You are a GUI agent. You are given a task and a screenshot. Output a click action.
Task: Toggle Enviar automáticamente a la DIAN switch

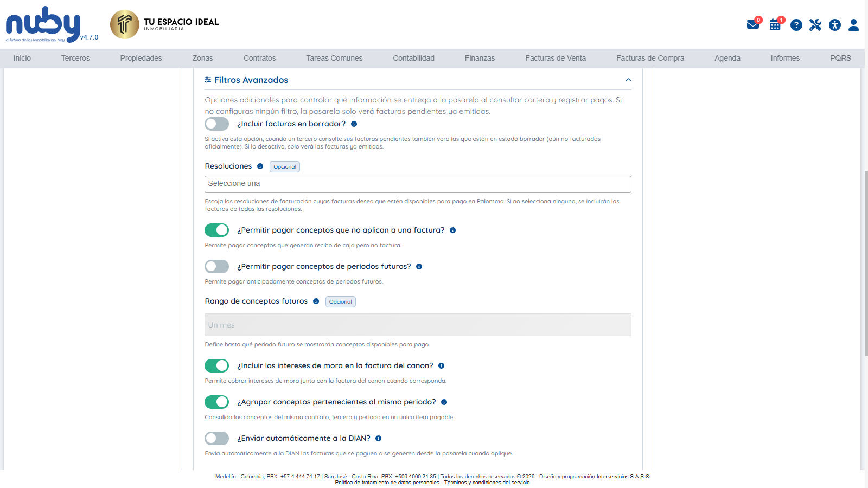point(216,439)
